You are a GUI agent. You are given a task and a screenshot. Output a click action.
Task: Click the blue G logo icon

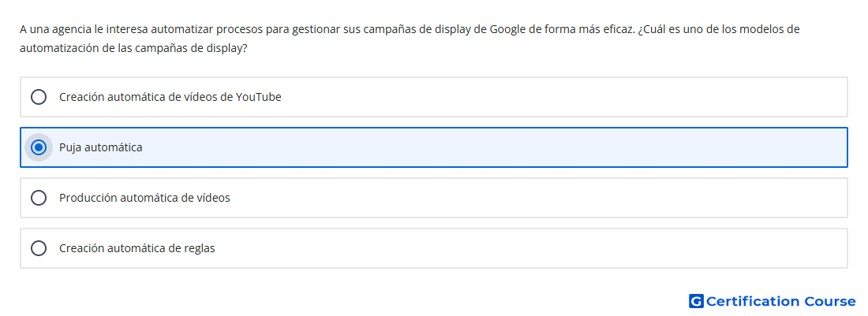pyautogui.click(x=696, y=301)
